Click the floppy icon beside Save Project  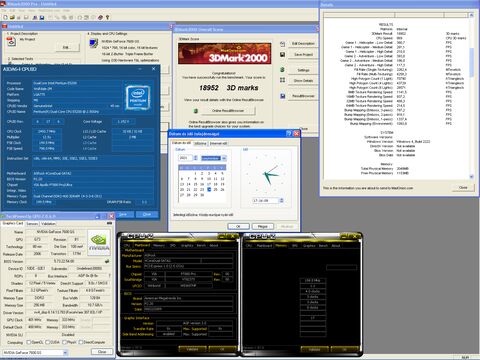282,54
